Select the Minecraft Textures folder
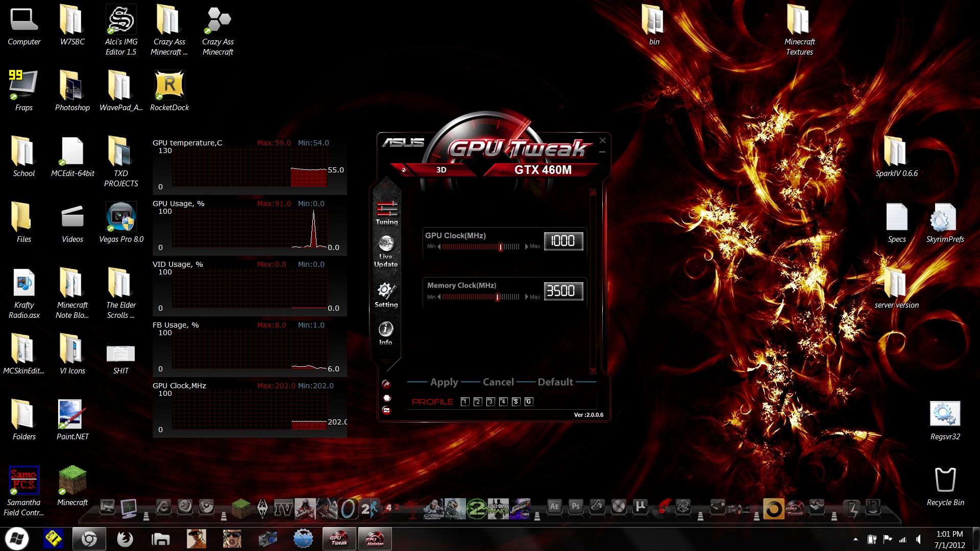The height and width of the screenshot is (551, 980). (799, 30)
